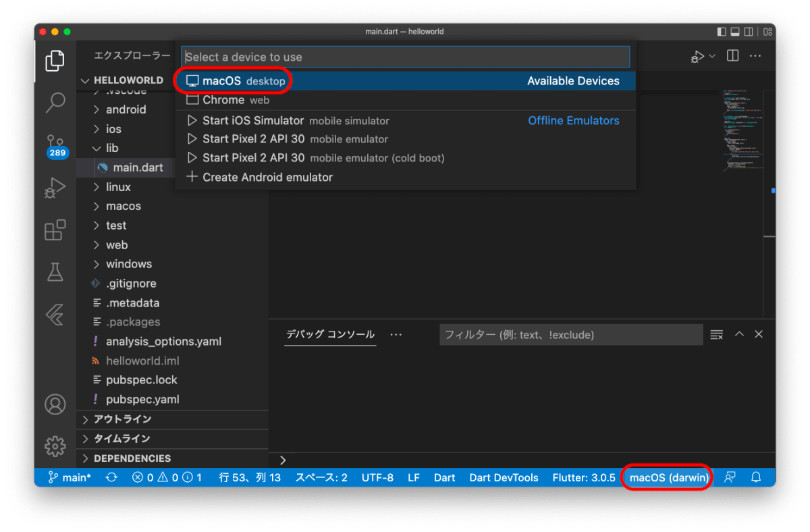The image size is (810, 532).
Task: Click the 行 53、列 13 cursor position
Action: click(250, 477)
